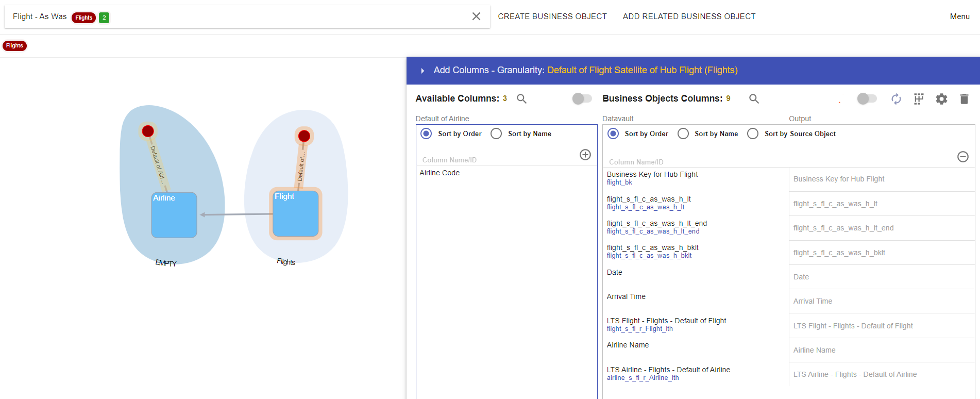This screenshot has width=980, height=399.
Task: Select the Airline Code available column
Action: [x=440, y=173]
